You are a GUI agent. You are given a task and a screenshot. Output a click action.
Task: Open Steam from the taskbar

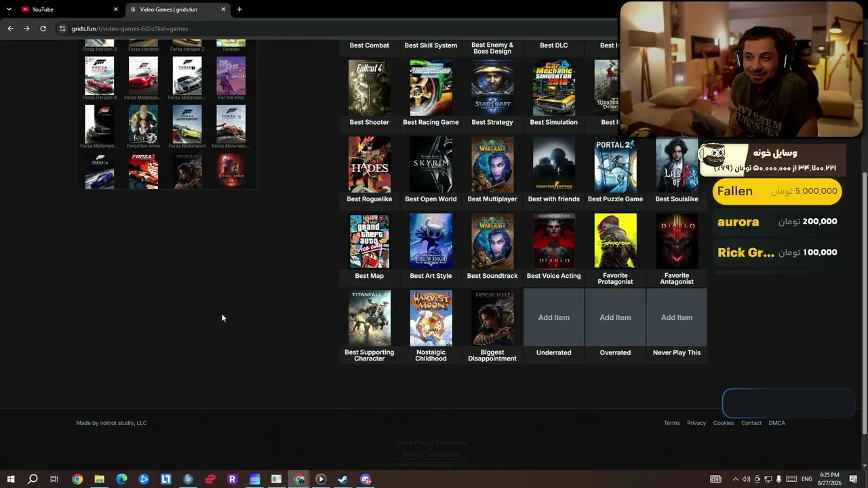click(x=343, y=479)
